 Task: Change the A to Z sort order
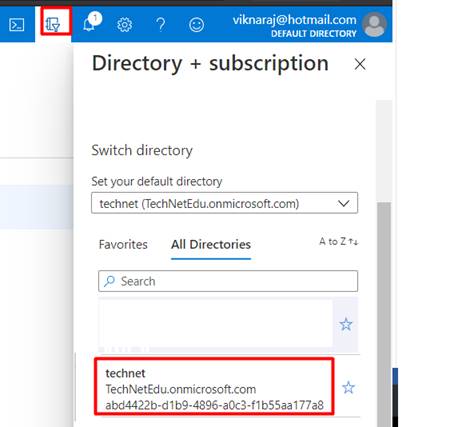coord(339,241)
